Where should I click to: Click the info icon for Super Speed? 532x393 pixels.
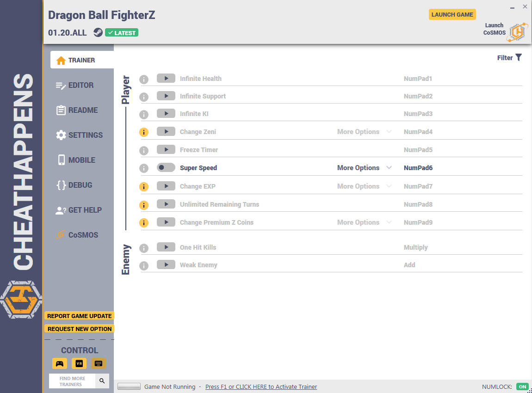pyautogui.click(x=144, y=168)
